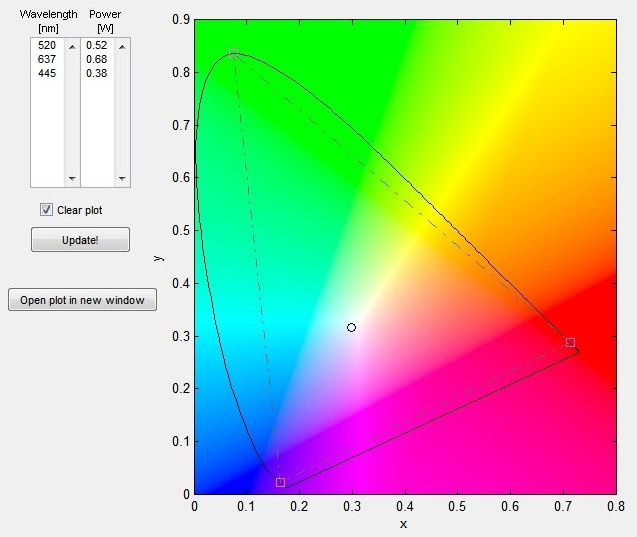The width and height of the screenshot is (637, 537).
Task: Select the 520 wavelength entry
Action: (47, 46)
